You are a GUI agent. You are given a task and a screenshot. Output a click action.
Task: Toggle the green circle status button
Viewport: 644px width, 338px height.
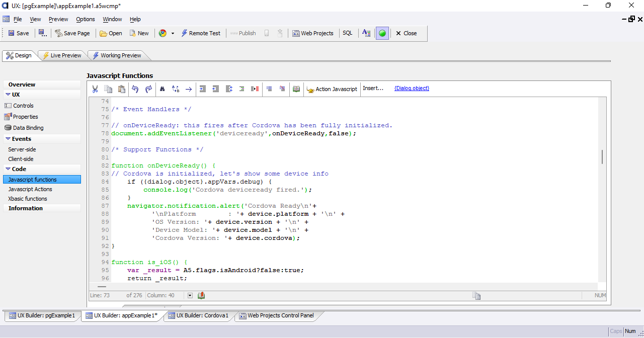(x=382, y=33)
